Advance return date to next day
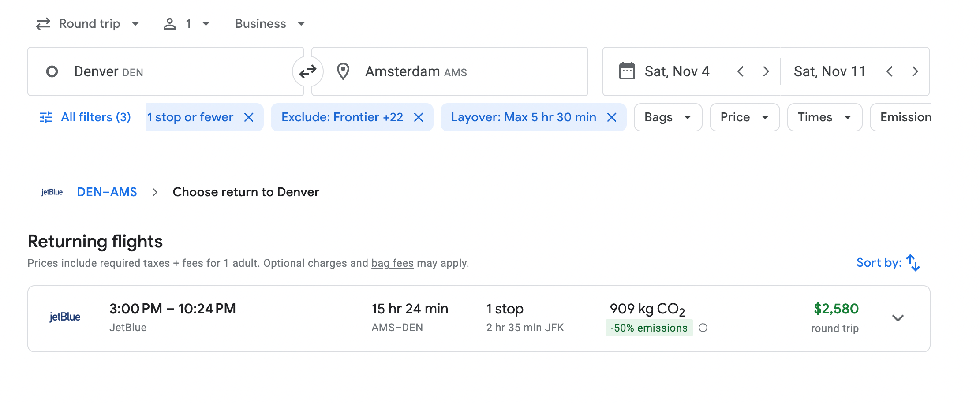980x403 pixels. tap(915, 71)
